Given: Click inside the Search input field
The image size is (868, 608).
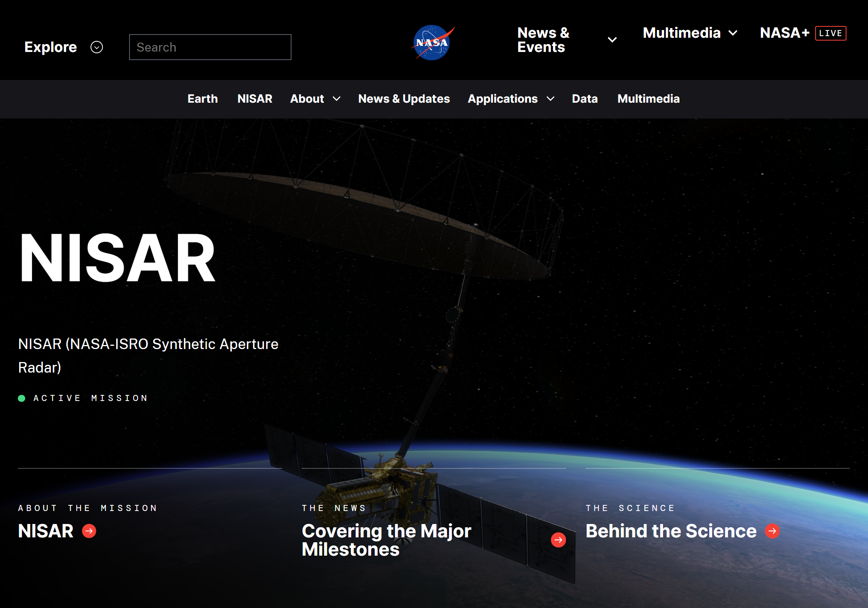Looking at the screenshot, I should [210, 47].
